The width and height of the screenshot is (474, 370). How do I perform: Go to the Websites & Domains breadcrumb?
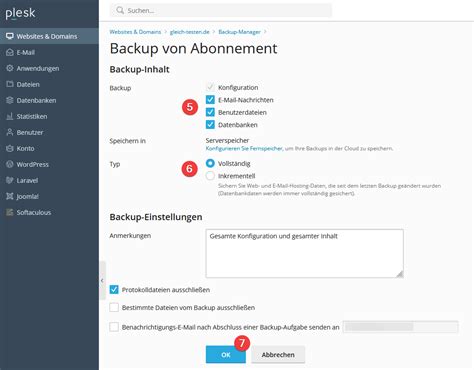point(135,32)
